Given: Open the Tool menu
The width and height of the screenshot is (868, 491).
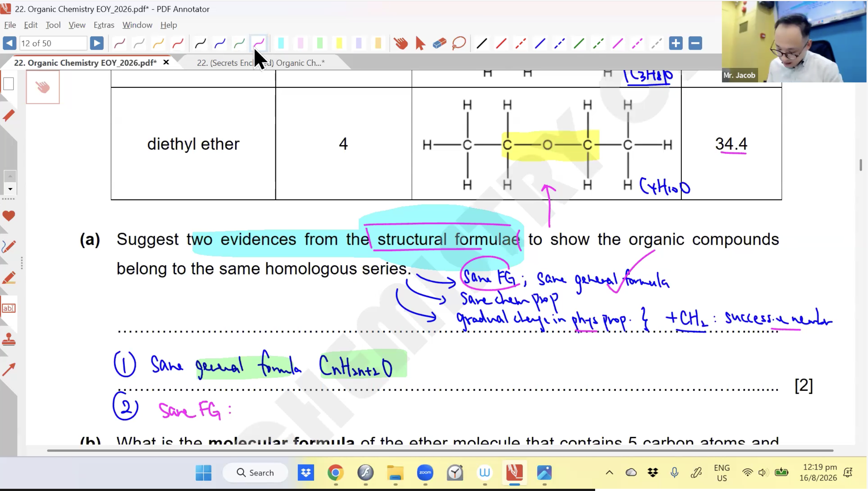Looking at the screenshot, I should [x=53, y=25].
